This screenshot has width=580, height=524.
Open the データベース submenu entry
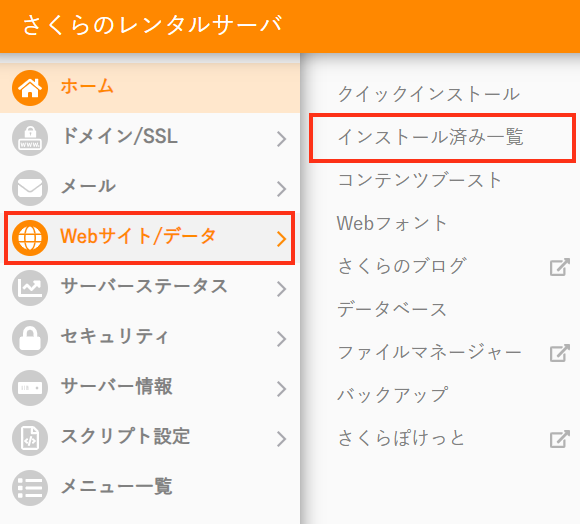[392, 309]
